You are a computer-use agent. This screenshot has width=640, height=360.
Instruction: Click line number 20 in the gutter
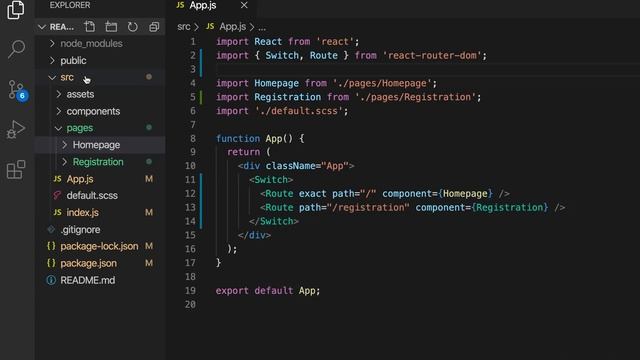[190, 304]
